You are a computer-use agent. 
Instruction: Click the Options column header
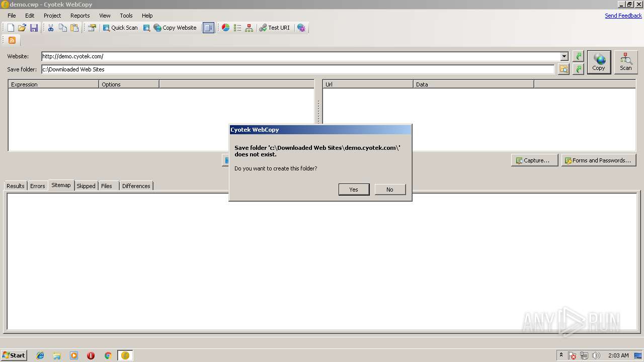coord(129,84)
